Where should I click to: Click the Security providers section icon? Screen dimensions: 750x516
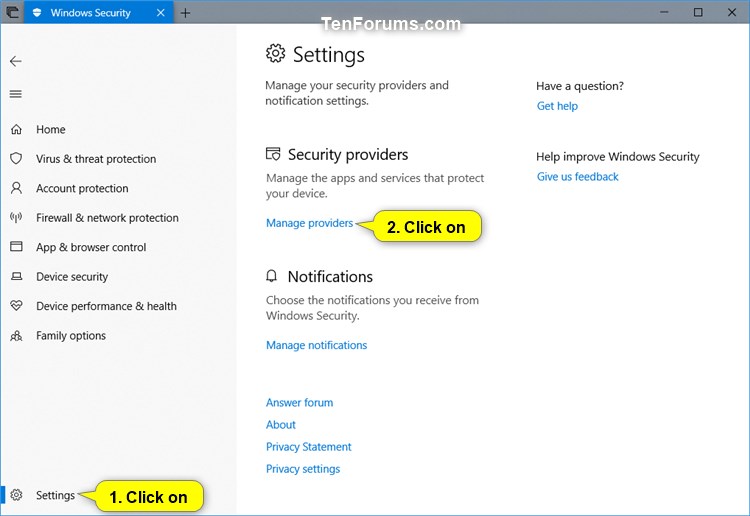pos(273,154)
